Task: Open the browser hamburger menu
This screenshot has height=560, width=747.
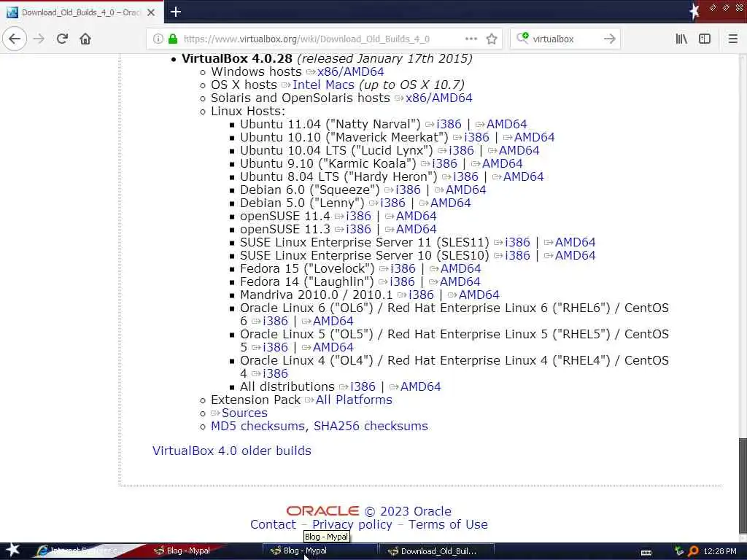Action: [x=733, y=39]
